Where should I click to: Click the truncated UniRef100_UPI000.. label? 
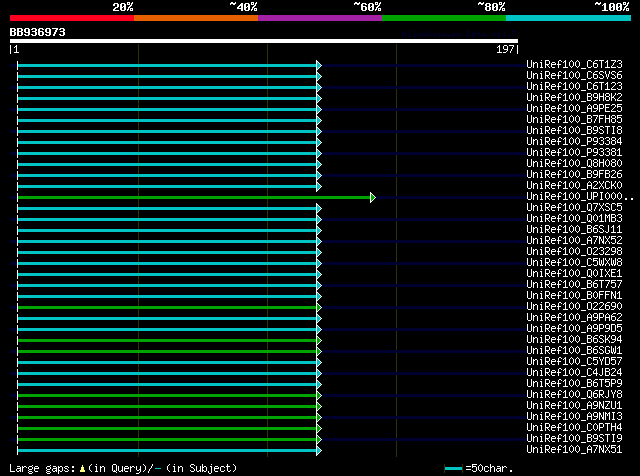(x=580, y=197)
